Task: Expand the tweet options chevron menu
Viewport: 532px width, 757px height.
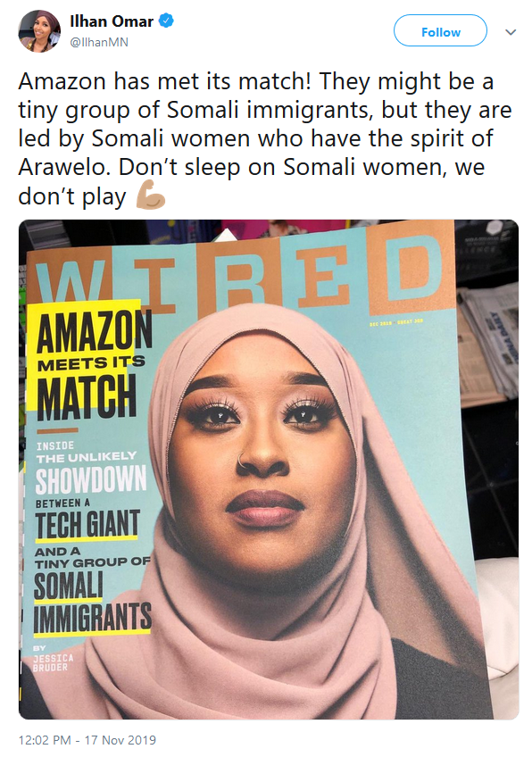Action: 511,32
